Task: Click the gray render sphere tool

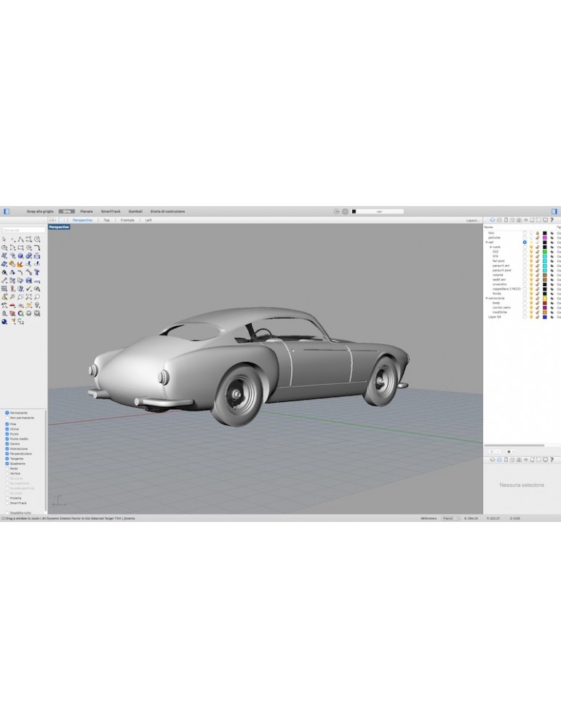Action: click(29, 313)
